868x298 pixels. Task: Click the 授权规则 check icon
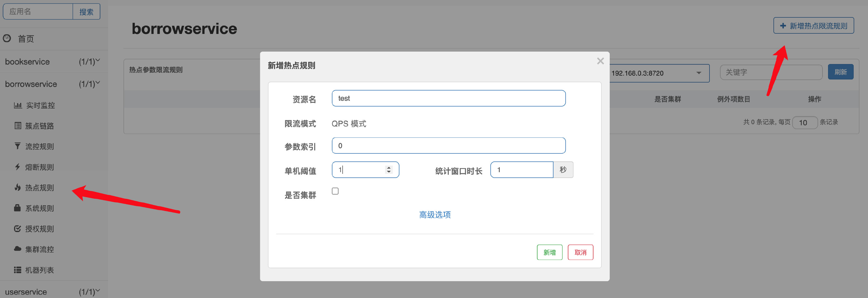pos(18,228)
